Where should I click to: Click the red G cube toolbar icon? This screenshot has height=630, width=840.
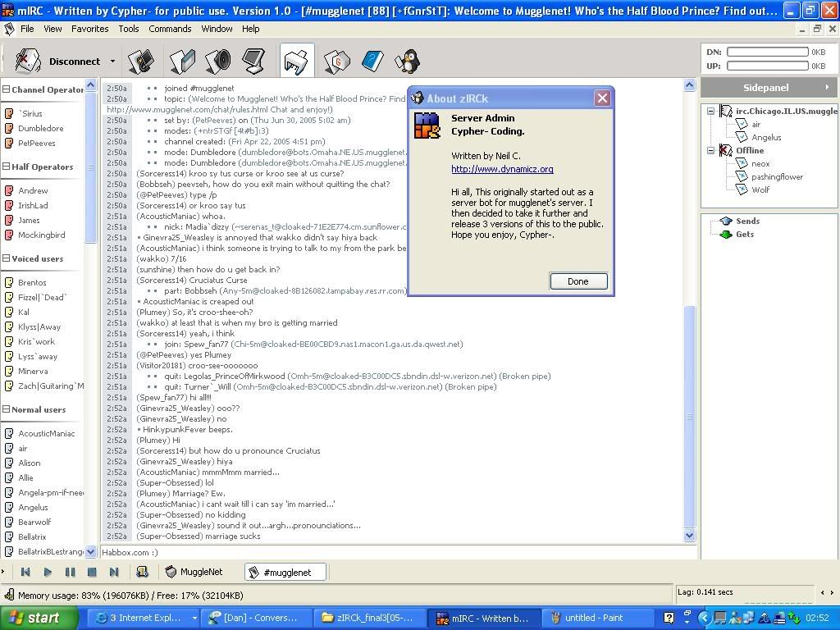click(336, 61)
